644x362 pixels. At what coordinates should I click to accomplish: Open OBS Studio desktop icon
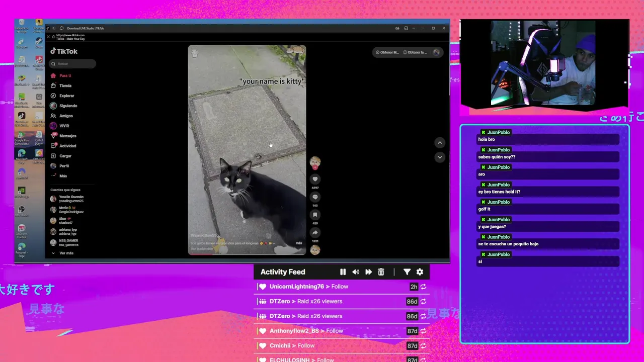tap(21, 212)
